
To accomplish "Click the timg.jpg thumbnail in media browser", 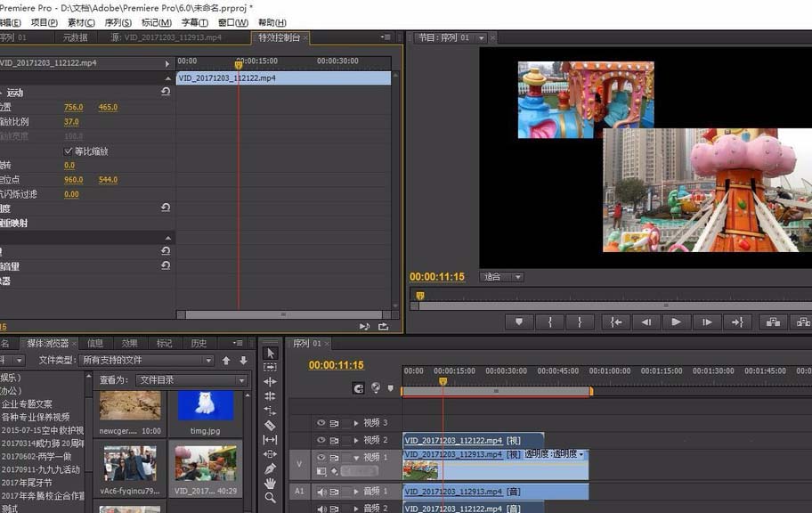I will pos(206,406).
